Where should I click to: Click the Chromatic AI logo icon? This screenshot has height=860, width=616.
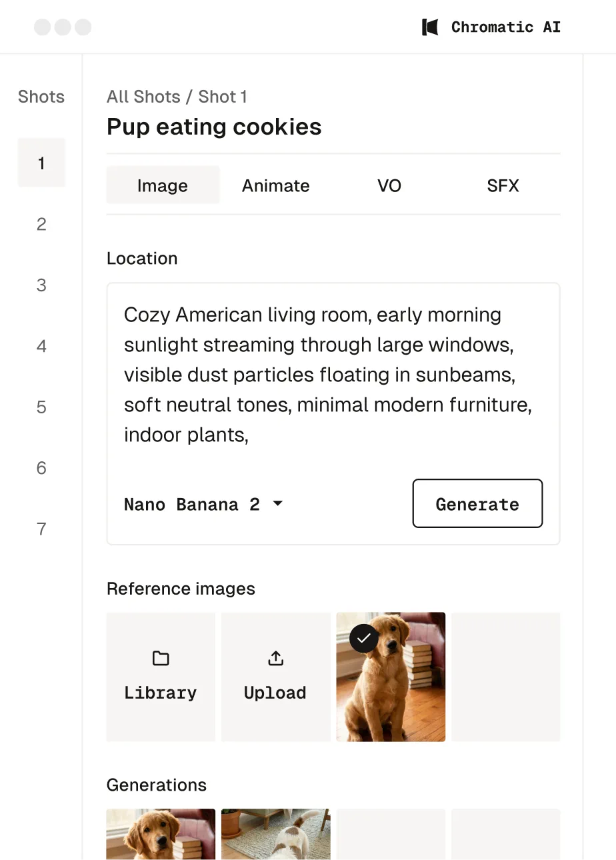coord(430,27)
